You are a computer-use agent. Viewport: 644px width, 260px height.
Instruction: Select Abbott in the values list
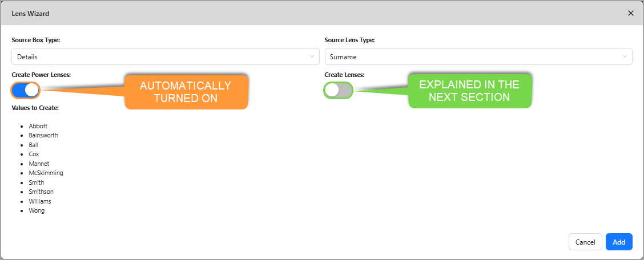click(x=38, y=126)
